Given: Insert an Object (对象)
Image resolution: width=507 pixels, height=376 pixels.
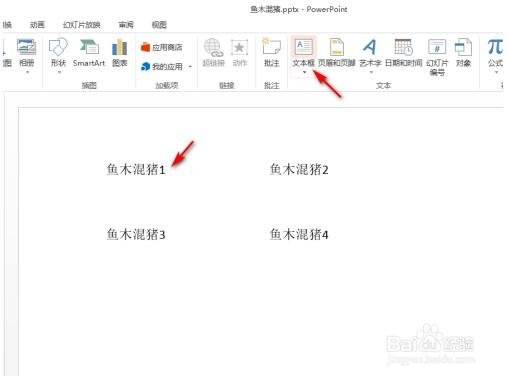Looking at the screenshot, I should pyautogui.click(x=463, y=53).
